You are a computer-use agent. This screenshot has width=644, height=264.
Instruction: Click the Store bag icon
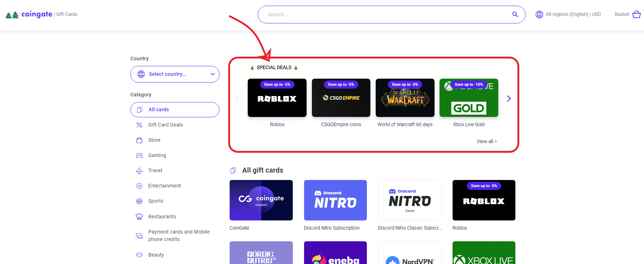point(139,140)
